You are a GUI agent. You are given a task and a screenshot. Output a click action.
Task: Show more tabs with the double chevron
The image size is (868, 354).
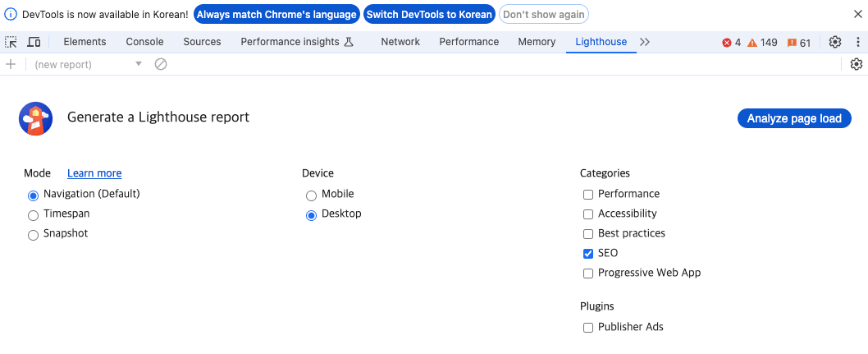pyautogui.click(x=644, y=42)
